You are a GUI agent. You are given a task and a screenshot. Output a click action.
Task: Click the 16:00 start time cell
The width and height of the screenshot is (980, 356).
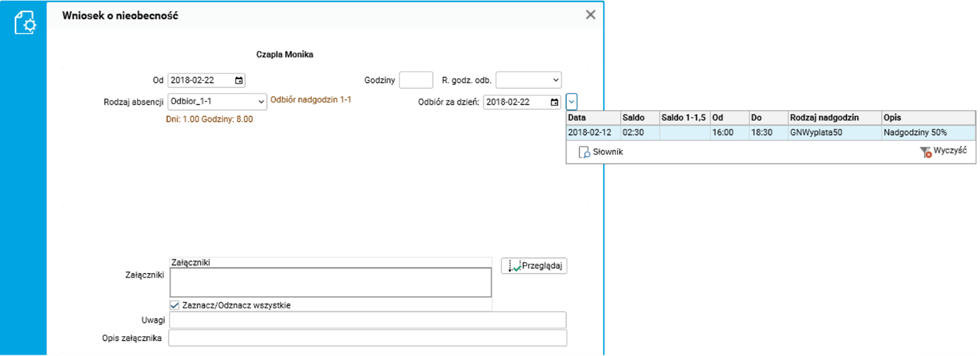click(729, 132)
